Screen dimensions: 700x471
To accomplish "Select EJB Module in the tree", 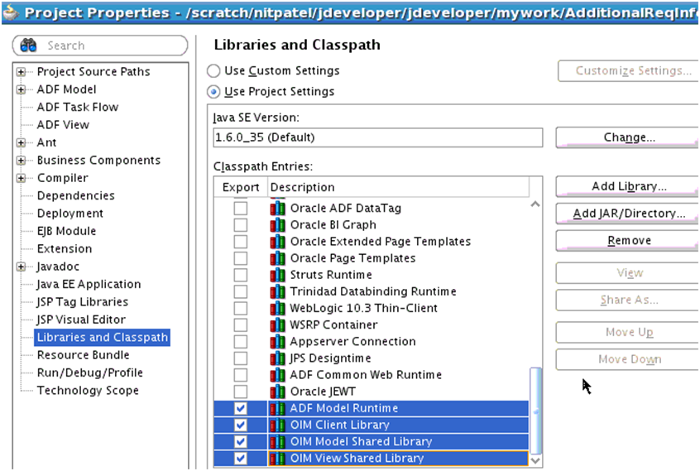I will (x=67, y=231).
